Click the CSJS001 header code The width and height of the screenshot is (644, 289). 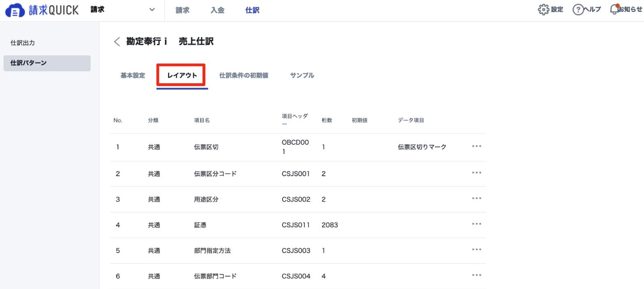click(296, 174)
